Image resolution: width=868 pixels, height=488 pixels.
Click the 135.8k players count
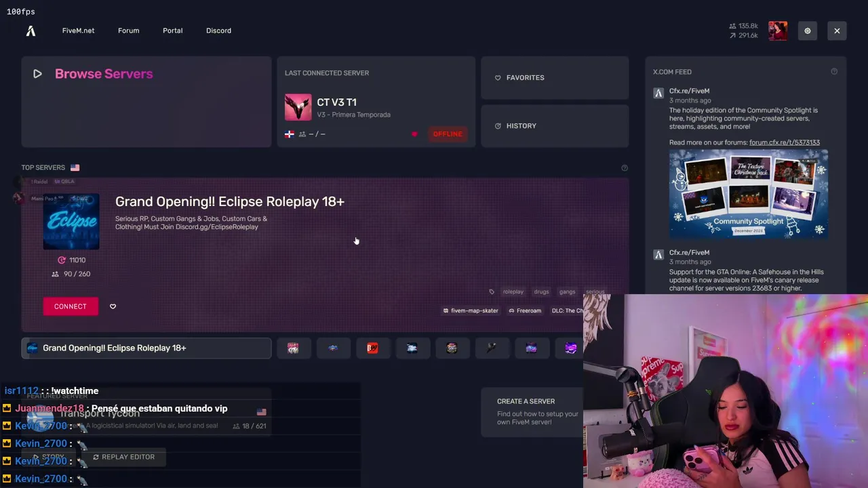coord(744,26)
